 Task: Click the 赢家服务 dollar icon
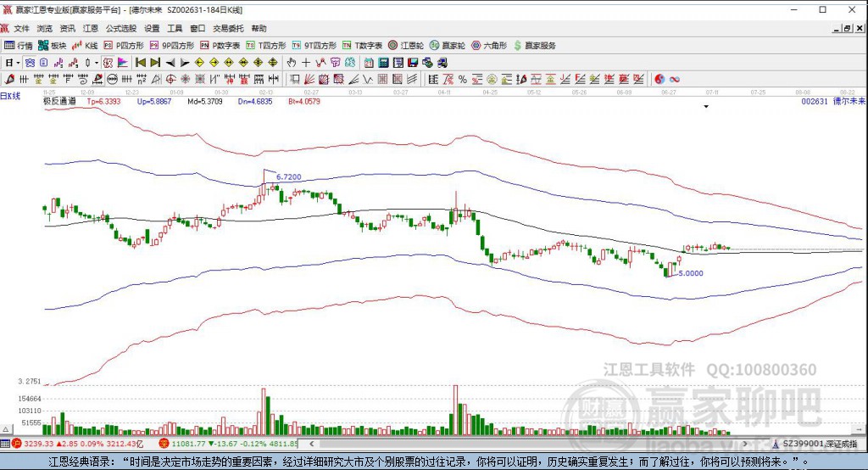click(518, 45)
